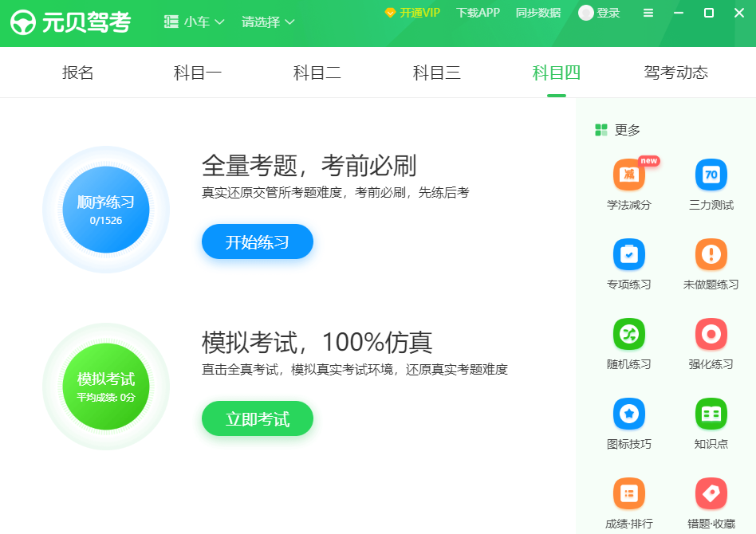Close the 元贝驾考 window

point(739,13)
